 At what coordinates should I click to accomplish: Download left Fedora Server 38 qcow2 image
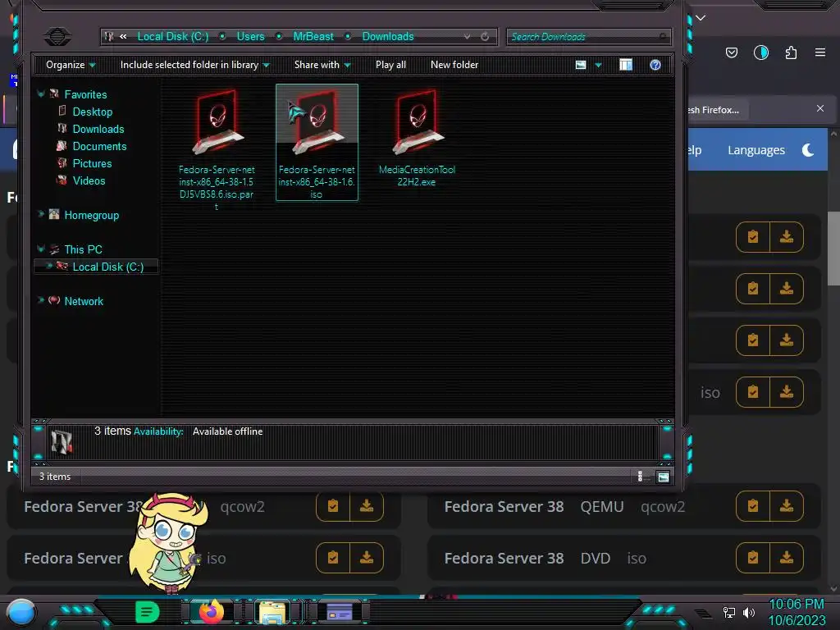click(x=367, y=506)
